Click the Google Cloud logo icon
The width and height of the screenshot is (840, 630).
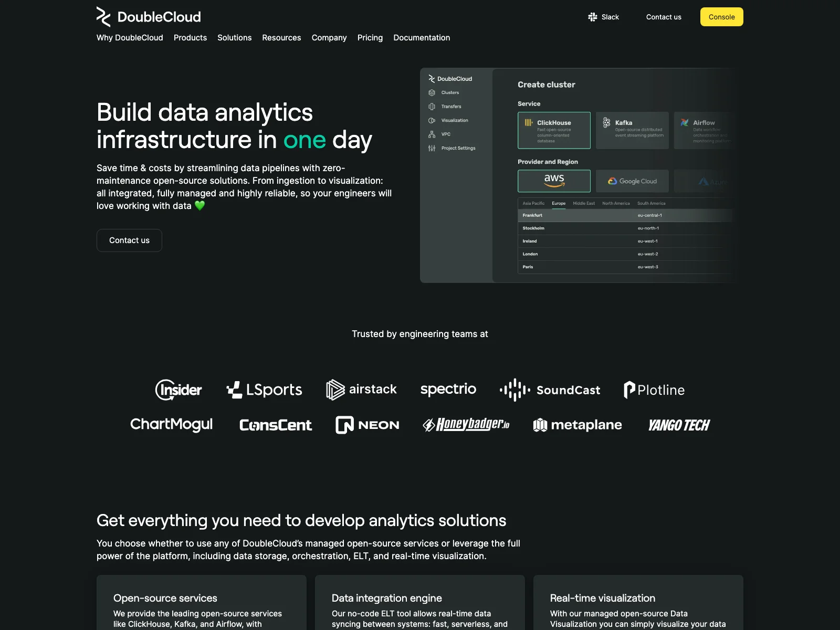click(x=612, y=181)
